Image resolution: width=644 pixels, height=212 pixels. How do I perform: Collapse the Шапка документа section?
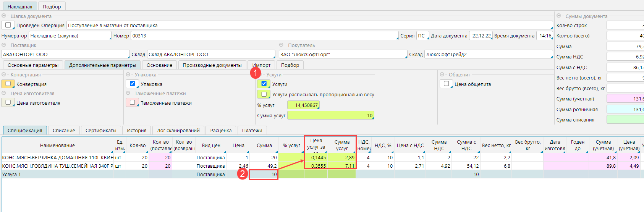(4, 16)
